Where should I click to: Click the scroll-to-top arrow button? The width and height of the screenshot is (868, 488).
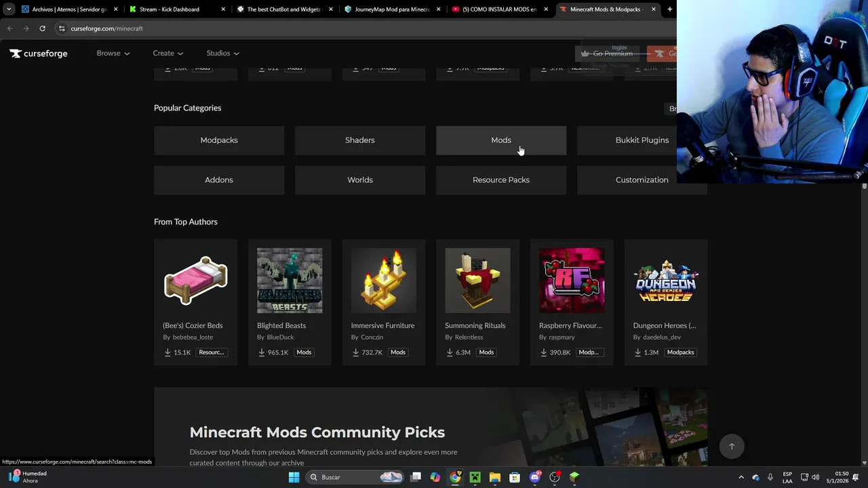(732, 447)
